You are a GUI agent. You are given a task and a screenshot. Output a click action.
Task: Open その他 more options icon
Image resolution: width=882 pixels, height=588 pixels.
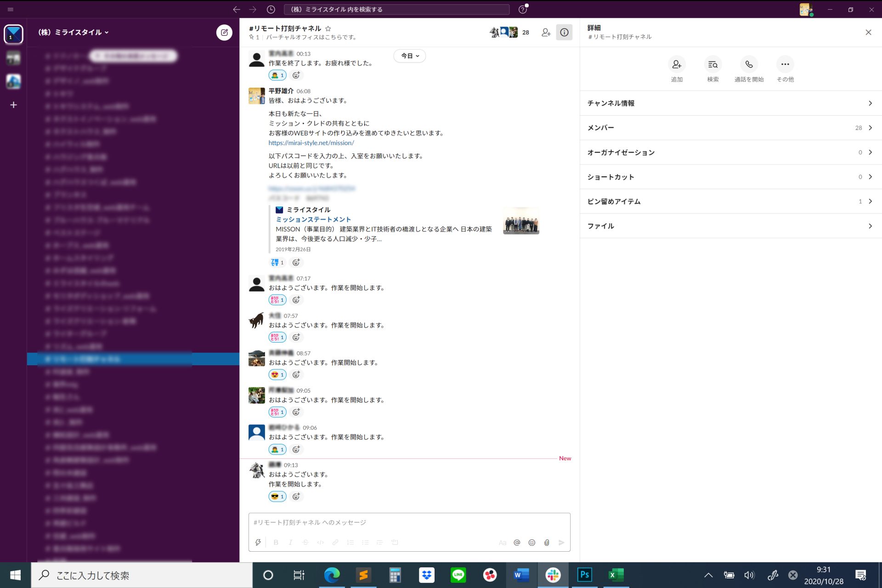point(785,64)
